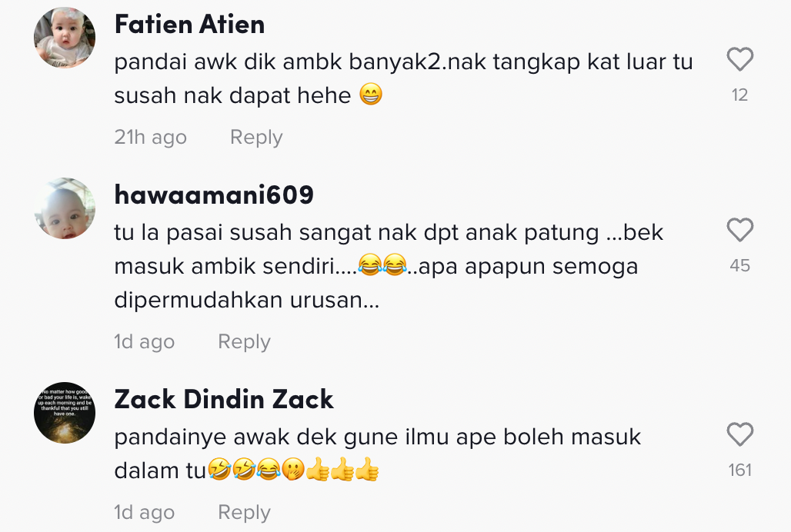Select the Zack Dindin Zack username

223,399
